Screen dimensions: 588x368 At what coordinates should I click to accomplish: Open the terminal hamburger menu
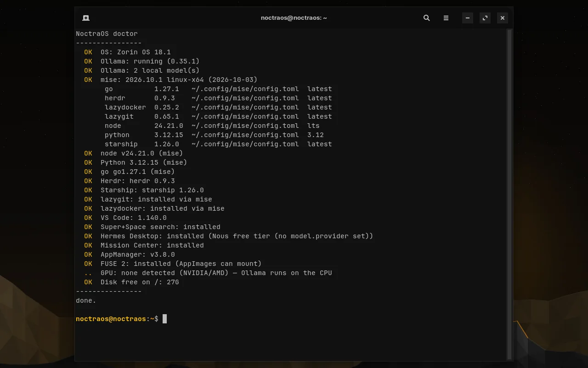[446, 18]
